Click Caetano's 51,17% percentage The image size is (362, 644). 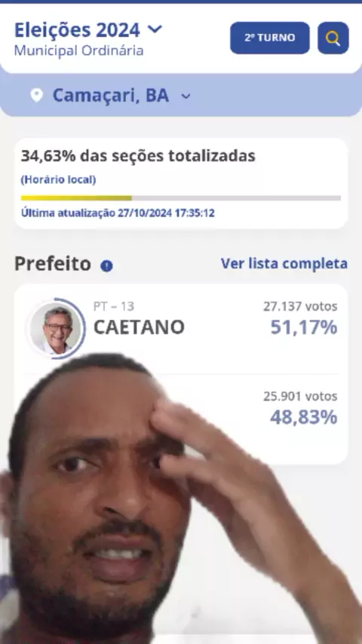(304, 327)
